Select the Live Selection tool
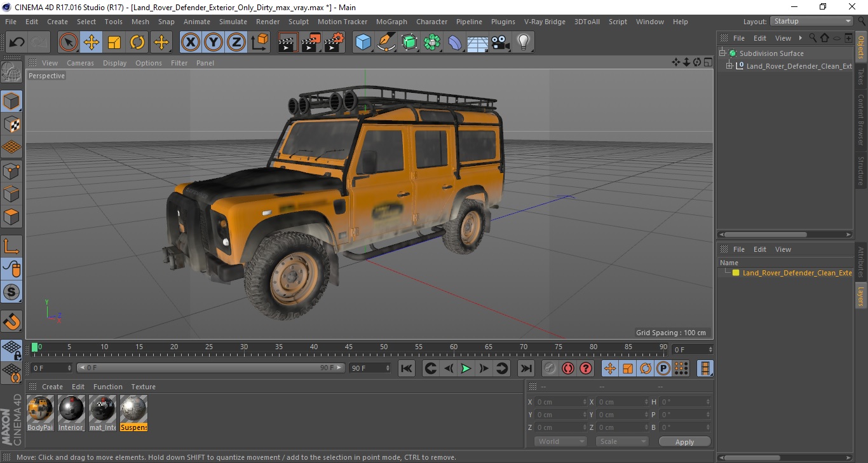868x463 pixels. click(69, 43)
